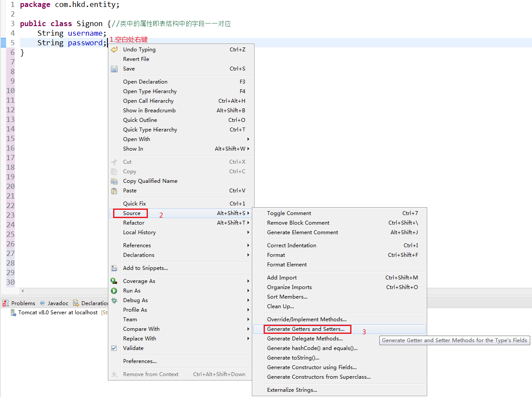532x397 pixels.
Task: Click the Copy Qualified Name icon
Action: pyautogui.click(x=114, y=181)
